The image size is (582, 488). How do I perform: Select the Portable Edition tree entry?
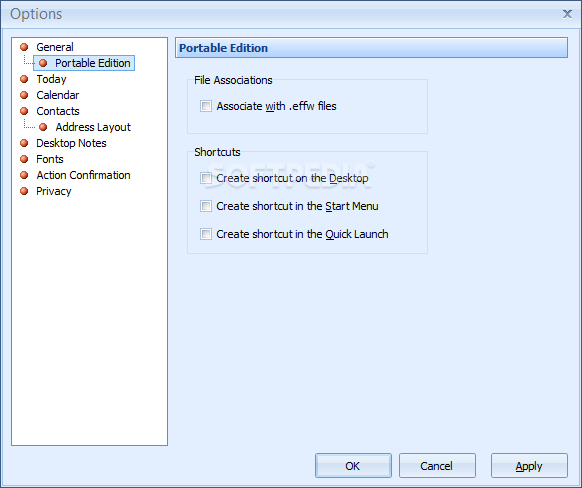[93, 63]
